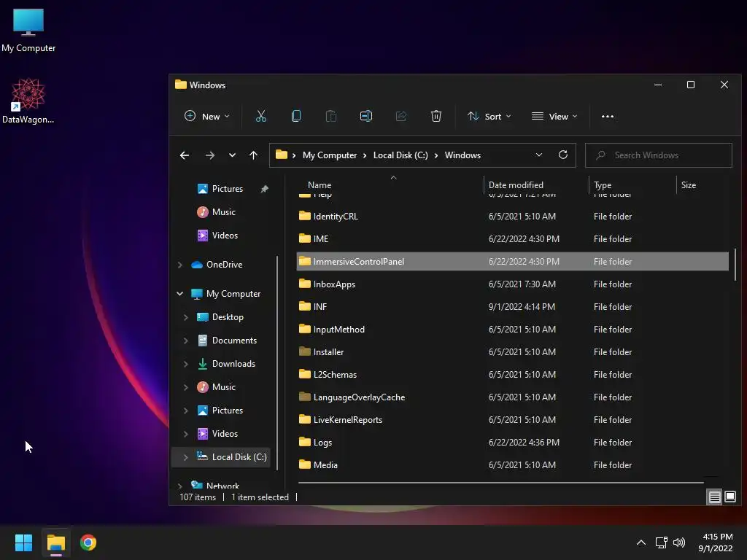Click Local Disk (C:) breadcrumb

(400, 155)
